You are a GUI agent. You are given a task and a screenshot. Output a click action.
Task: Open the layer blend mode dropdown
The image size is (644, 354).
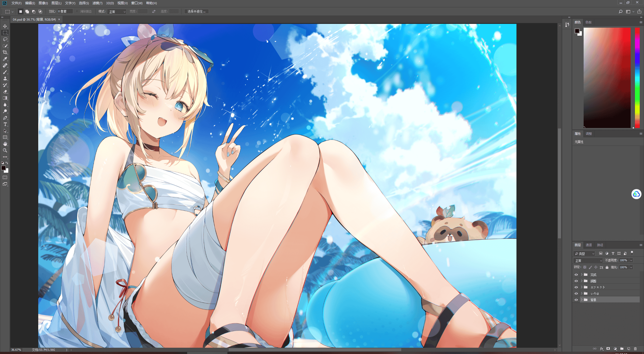588,260
